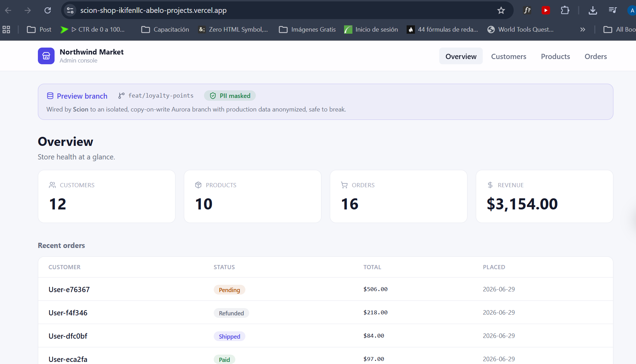This screenshot has height=364, width=636.
Task: Go to the Orders tab
Action: pos(596,56)
